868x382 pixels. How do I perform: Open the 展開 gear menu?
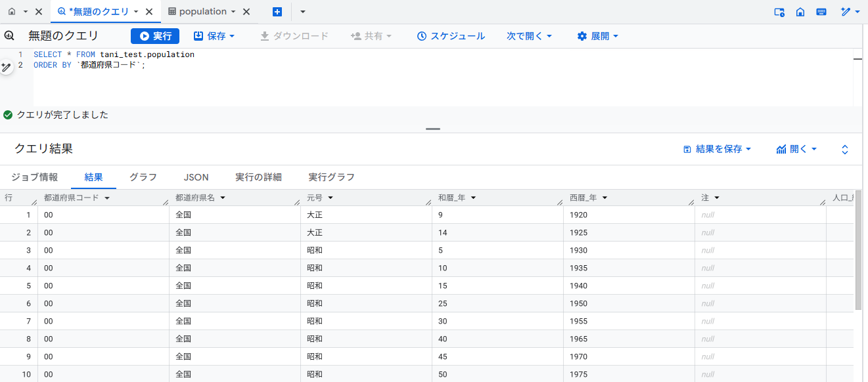point(597,36)
